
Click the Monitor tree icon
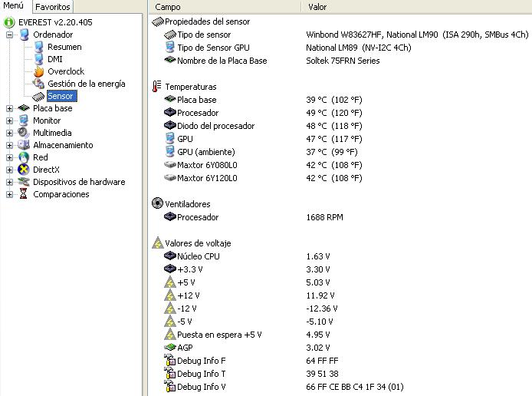[24, 120]
